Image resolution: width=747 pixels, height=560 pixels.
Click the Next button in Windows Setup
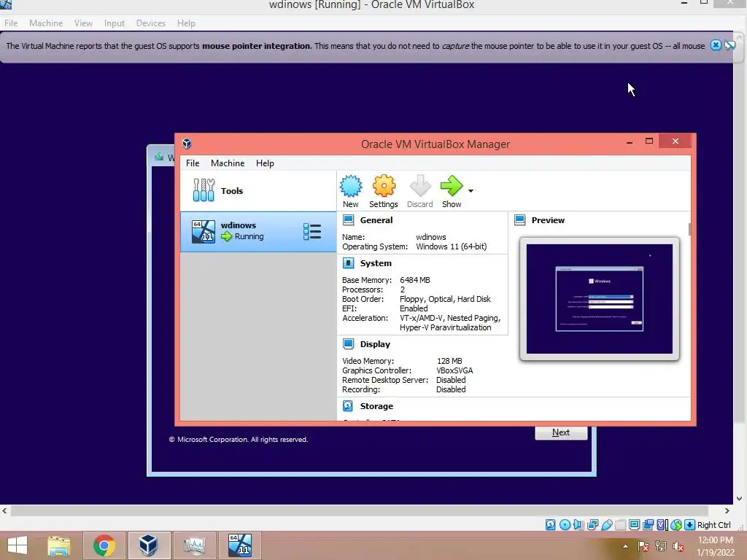click(x=561, y=432)
